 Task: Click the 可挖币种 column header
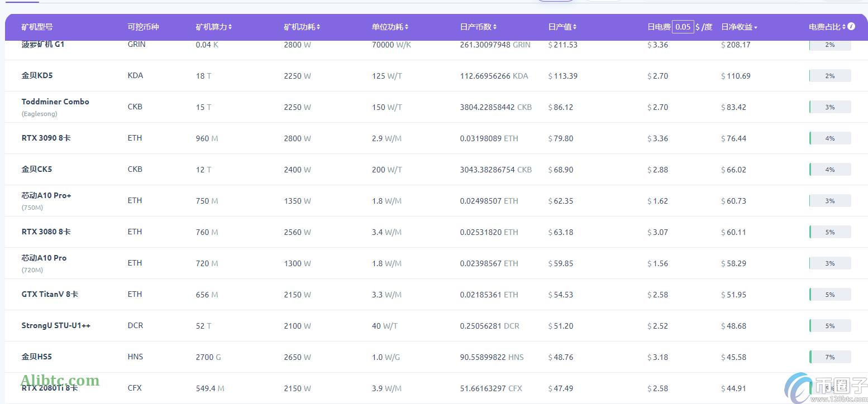pyautogui.click(x=143, y=27)
